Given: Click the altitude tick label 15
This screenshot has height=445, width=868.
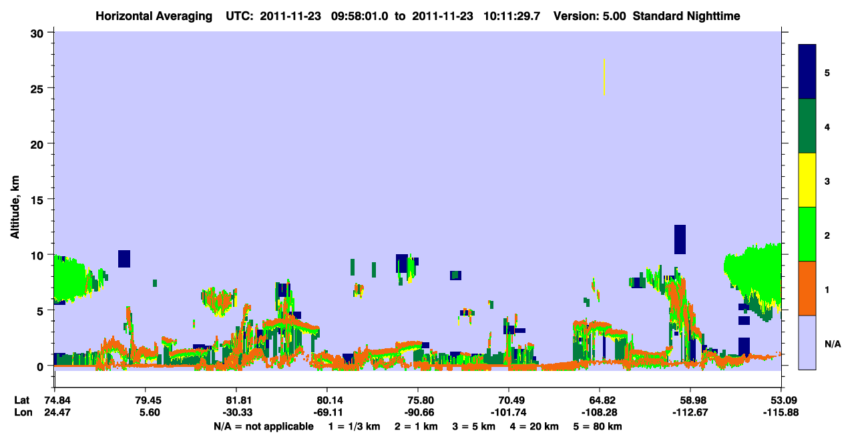Looking at the screenshot, I should (x=38, y=199).
